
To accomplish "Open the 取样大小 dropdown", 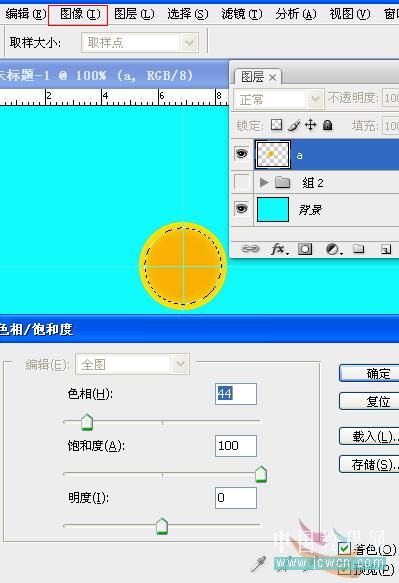I will click(x=140, y=43).
